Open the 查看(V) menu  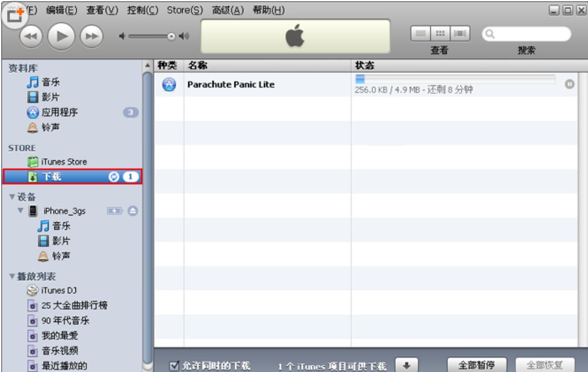[x=102, y=10]
